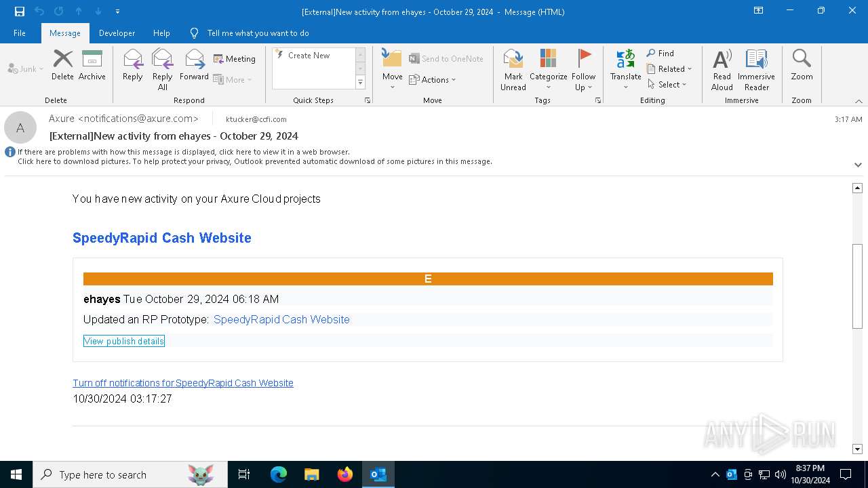The height and width of the screenshot is (488, 868).
Task: Open the File tab
Action: (20, 33)
